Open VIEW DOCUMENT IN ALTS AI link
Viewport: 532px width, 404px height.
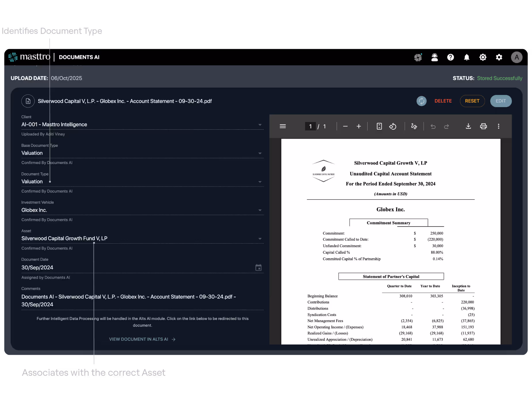142,339
